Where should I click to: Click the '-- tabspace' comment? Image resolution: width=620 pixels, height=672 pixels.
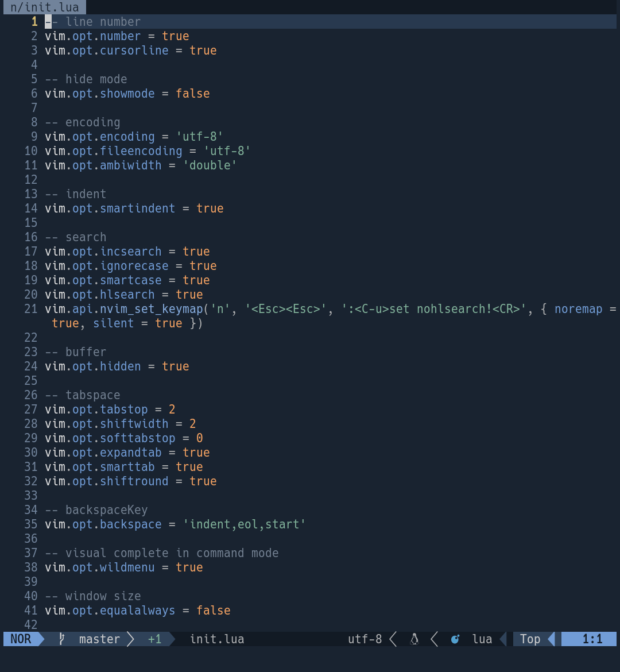pyautogui.click(x=82, y=395)
